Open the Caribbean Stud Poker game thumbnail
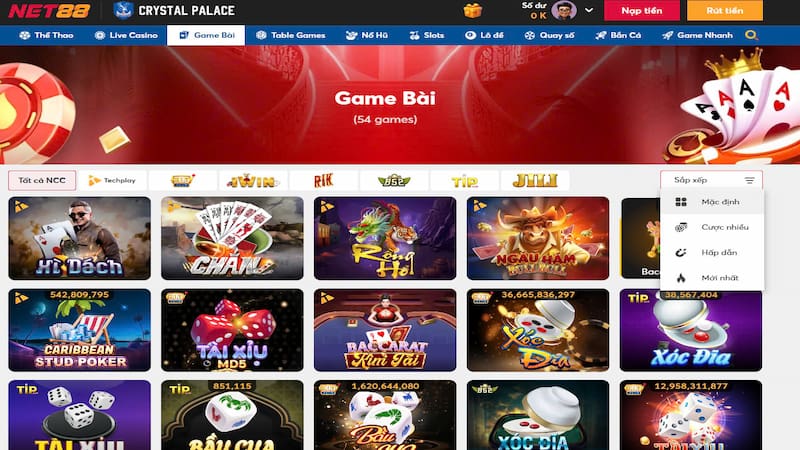 (x=80, y=330)
